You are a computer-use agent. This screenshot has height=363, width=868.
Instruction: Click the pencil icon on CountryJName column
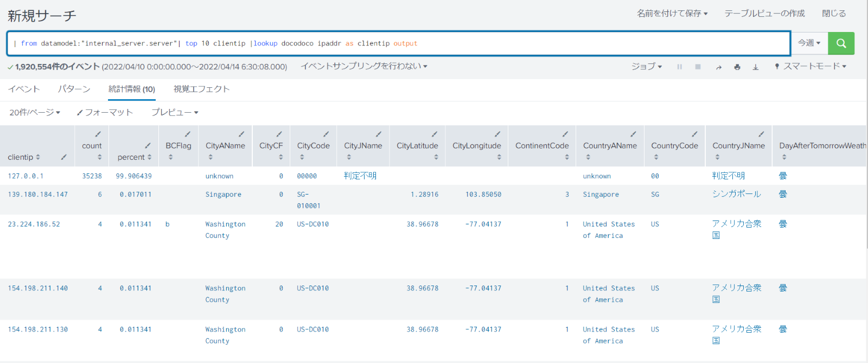(761, 134)
